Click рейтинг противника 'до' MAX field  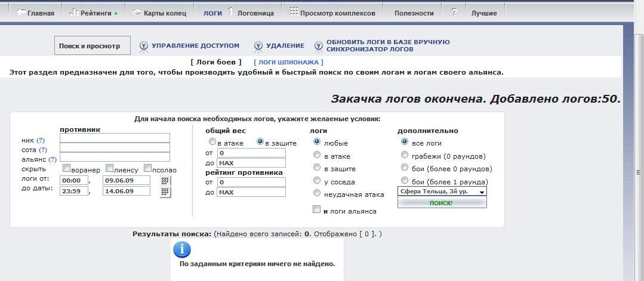click(x=251, y=192)
